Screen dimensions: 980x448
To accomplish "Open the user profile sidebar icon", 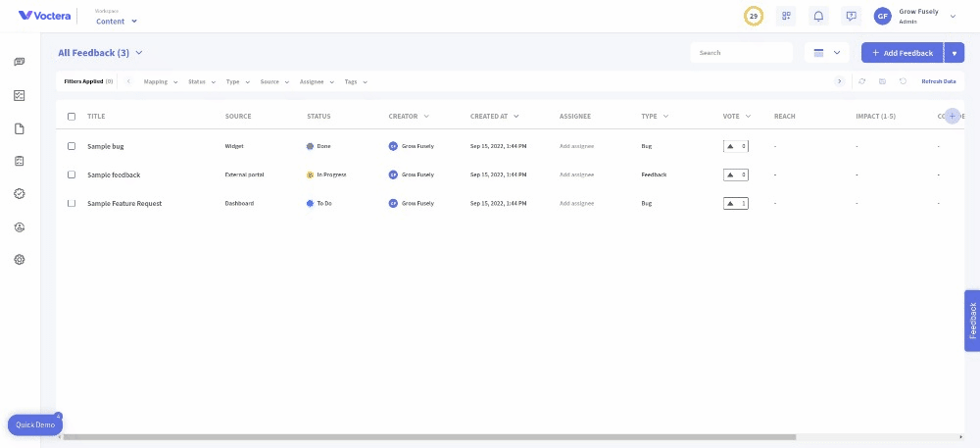I will 20,226.
